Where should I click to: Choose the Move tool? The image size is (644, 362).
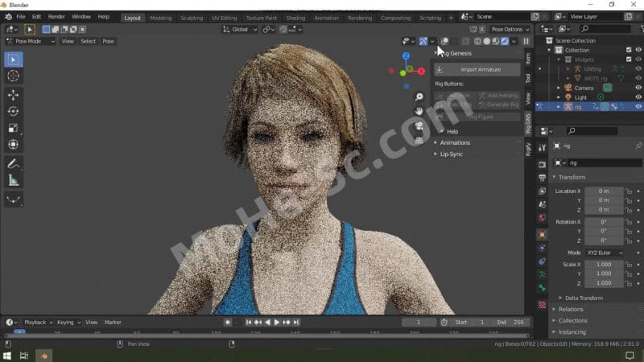[x=13, y=95]
